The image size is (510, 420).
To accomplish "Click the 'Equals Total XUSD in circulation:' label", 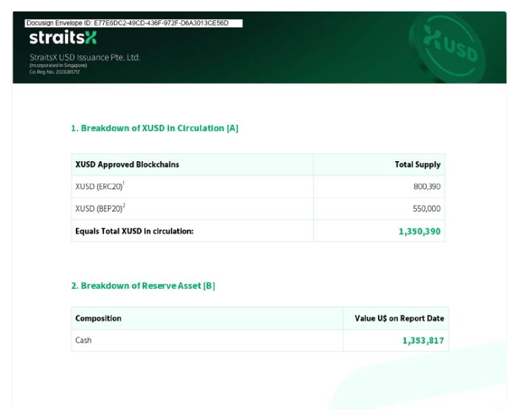I will [x=135, y=231].
